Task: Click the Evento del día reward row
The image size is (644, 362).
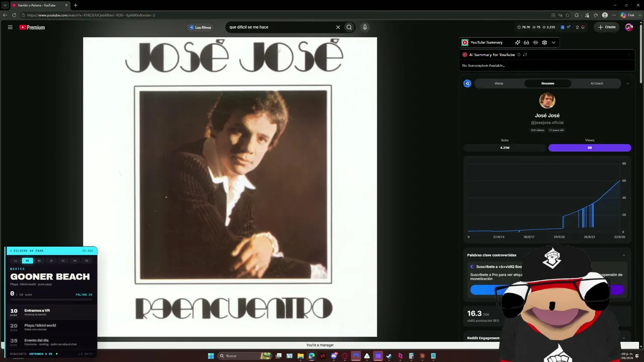Action: tap(51, 341)
